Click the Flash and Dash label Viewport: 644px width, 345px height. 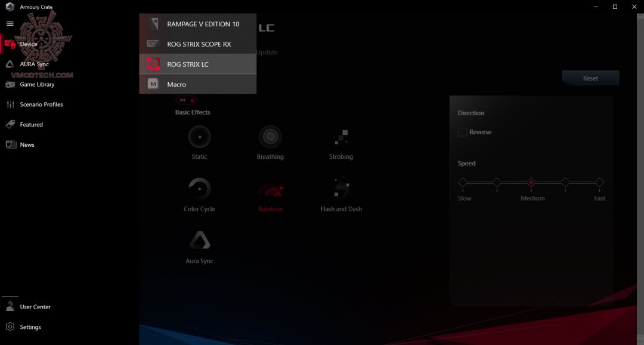pos(341,209)
